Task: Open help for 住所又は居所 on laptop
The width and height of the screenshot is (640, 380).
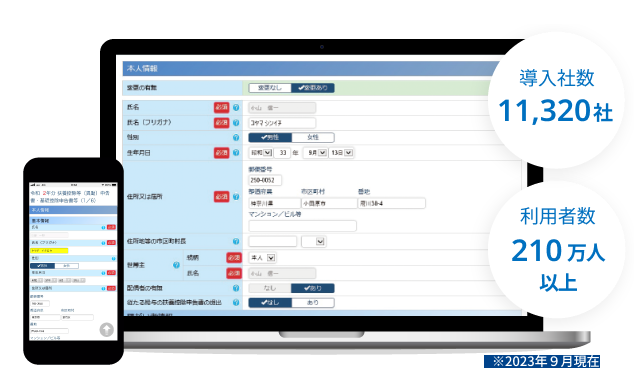Action: point(236,197)
